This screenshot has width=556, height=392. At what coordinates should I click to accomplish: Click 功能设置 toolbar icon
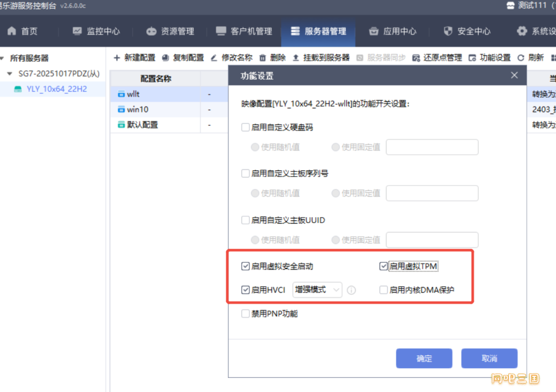coord(472,58)
